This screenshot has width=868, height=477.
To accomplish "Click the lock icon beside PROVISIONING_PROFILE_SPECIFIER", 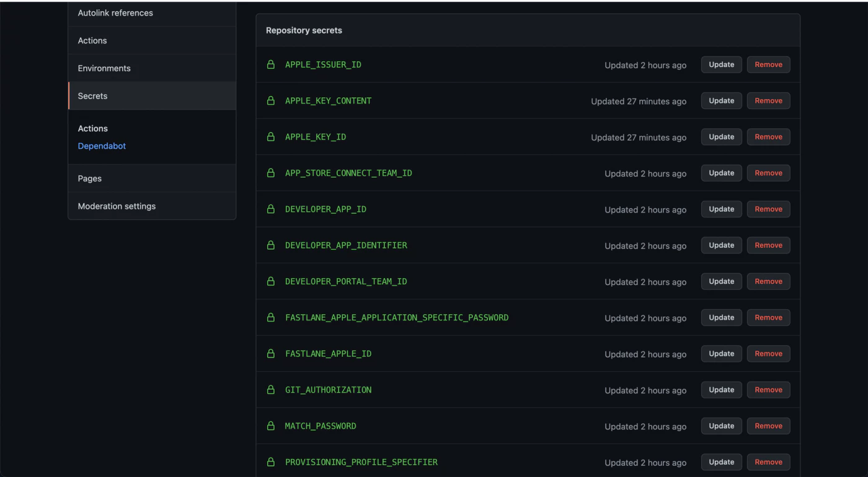I will tap(271, 462).
